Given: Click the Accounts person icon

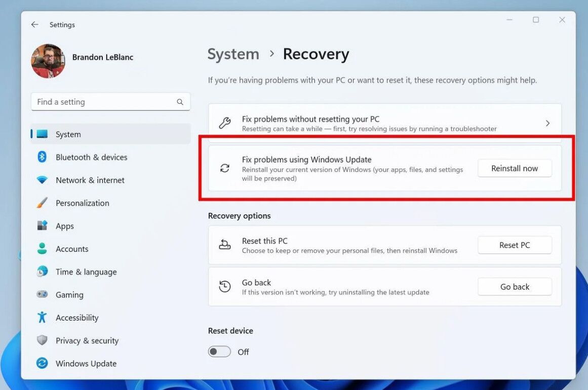Looking at the screenshot, I should coord(42,248).
